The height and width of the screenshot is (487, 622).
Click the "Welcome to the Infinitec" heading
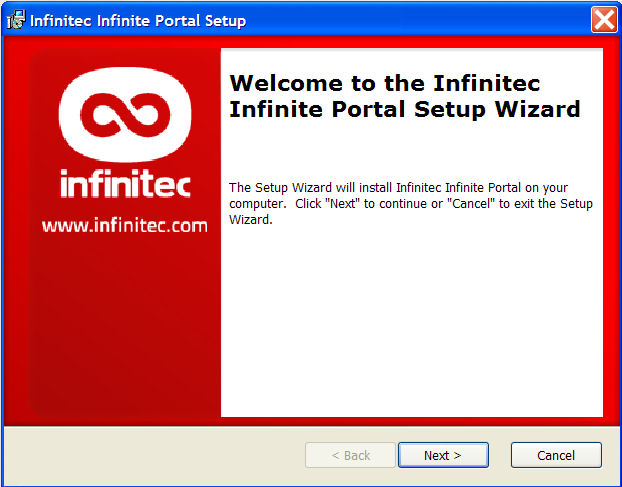pyautogui.click(x=384, y=83)
